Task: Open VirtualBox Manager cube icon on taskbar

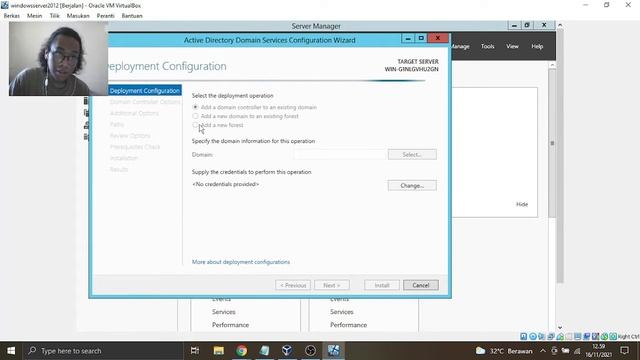Action: point(287,351)
